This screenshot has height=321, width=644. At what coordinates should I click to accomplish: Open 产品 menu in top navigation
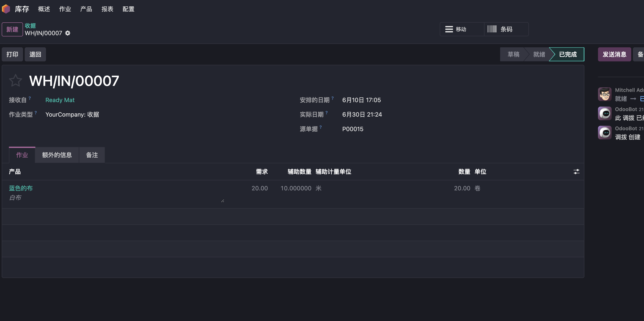click(x=86, y=9)
